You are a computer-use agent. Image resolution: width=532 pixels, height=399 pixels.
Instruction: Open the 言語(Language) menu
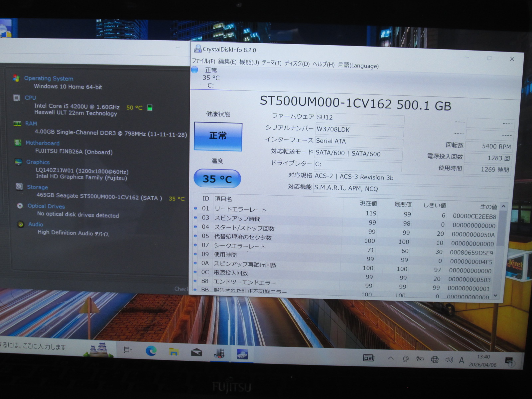tap(358, 65)
